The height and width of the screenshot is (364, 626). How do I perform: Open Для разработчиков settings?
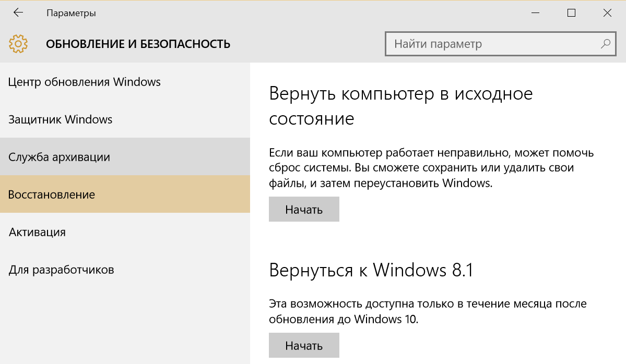(125, 269)
